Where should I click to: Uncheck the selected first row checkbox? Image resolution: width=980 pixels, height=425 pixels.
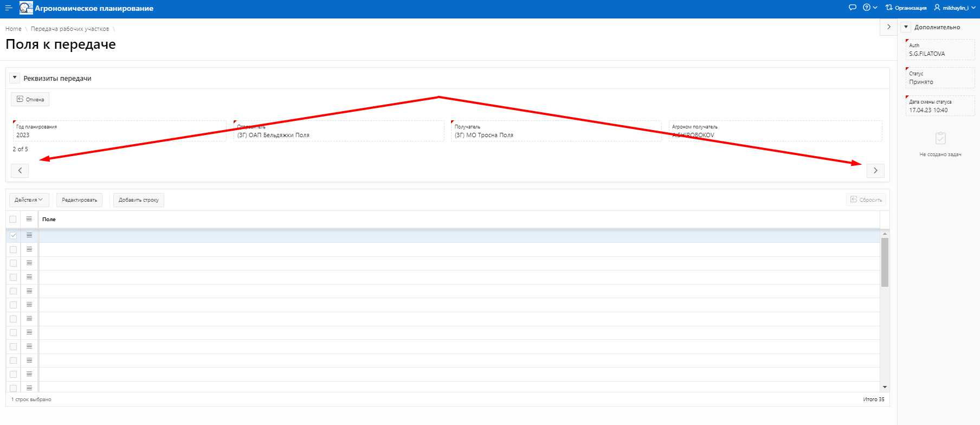[14, 236]
